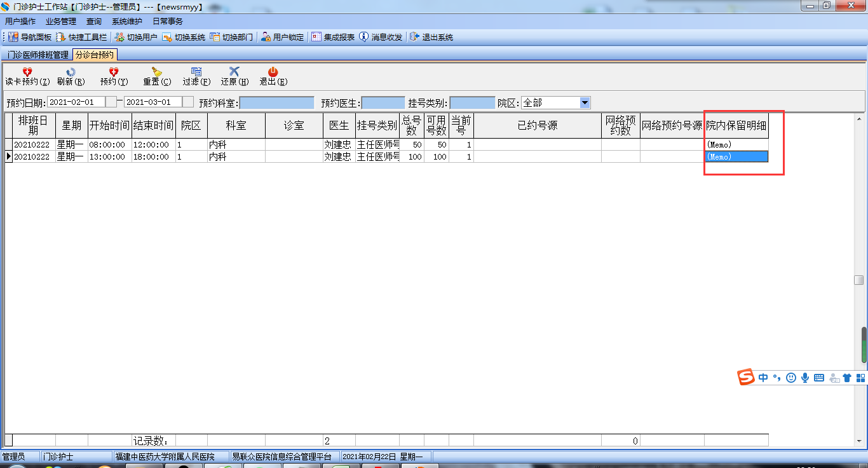Open date picker beside 2021-02-01

(x=111, y=102)
